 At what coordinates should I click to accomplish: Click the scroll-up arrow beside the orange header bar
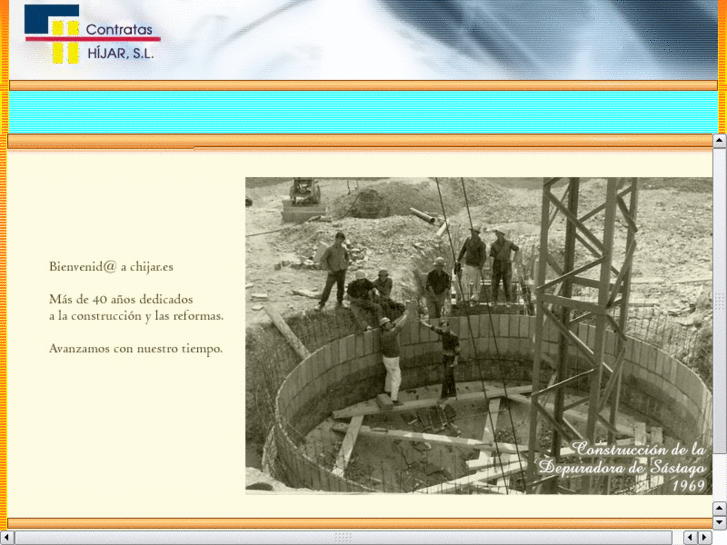click(719, 141)
